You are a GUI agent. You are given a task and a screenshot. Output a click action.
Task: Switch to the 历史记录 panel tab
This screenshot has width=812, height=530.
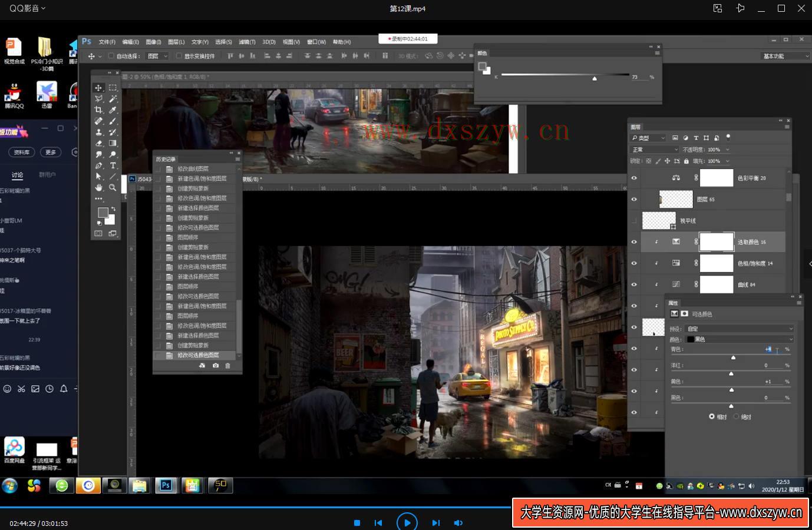coord(166,159)
